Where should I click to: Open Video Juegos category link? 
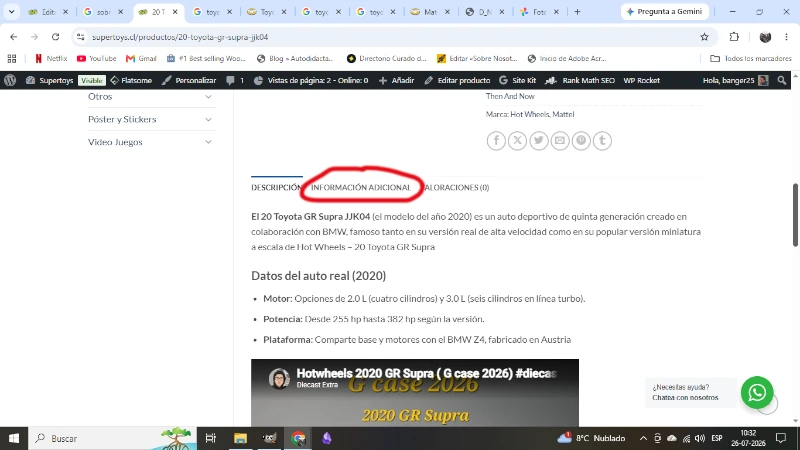pyautogui.click(x=115, y=142)
